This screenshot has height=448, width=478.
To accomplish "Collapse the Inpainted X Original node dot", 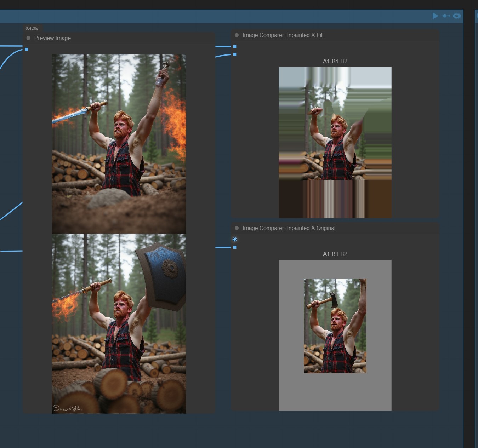I will (237, 228).
